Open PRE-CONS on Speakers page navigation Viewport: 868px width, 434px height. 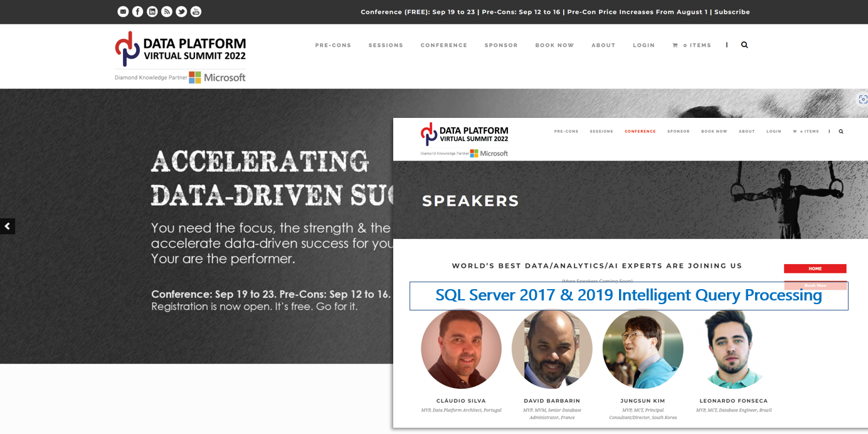(566, 131)
